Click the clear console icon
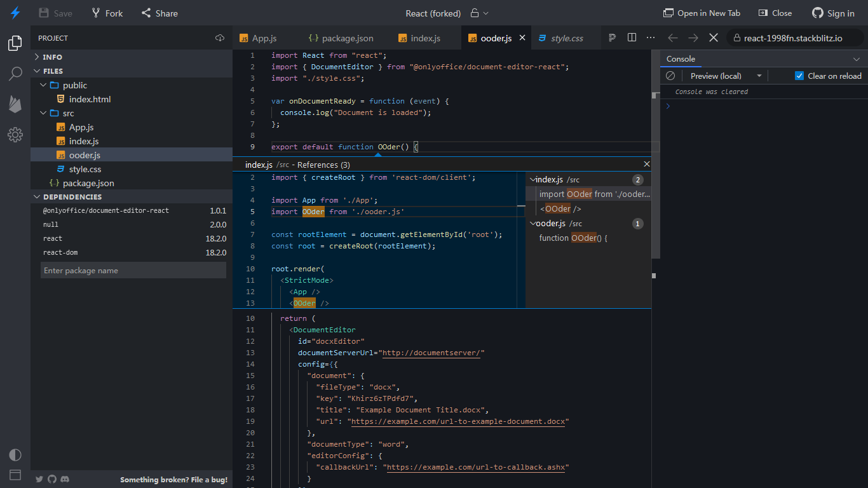 670,76
